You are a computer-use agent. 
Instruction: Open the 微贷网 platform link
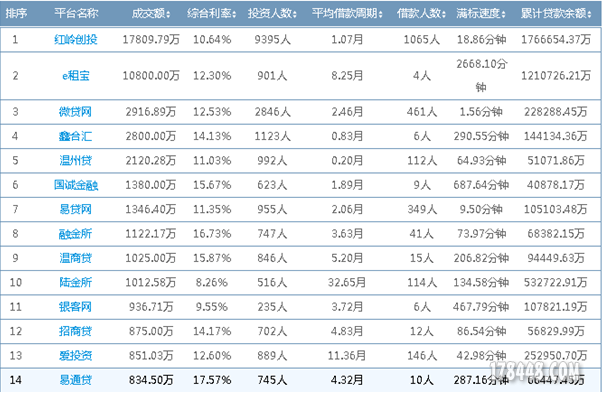pyautogui.click(x=75, y=112)
